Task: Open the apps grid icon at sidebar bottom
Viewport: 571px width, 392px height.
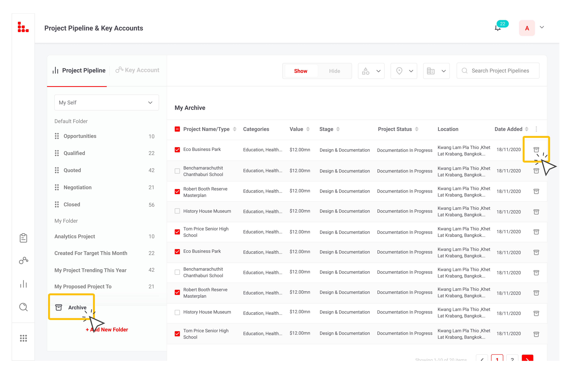Action: tap(23, 338)
